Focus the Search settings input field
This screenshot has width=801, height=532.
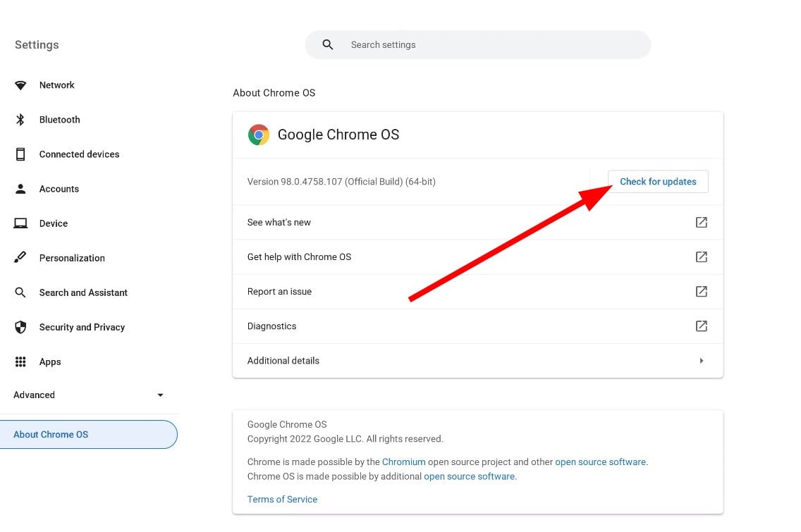pos(477,45)
